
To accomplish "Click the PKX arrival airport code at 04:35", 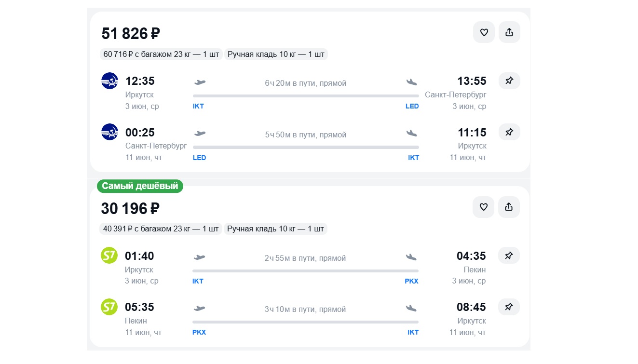I will click(411, 281).
